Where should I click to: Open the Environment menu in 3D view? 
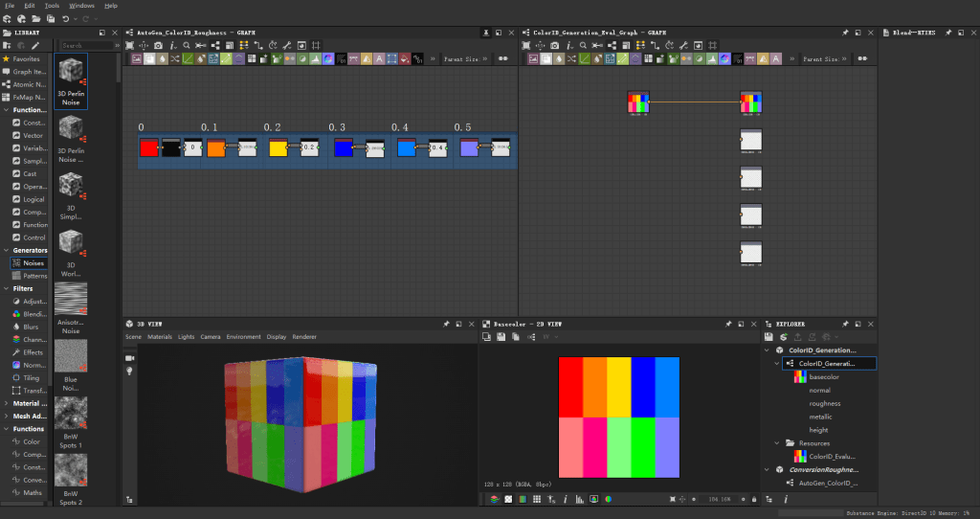[243, 337]
